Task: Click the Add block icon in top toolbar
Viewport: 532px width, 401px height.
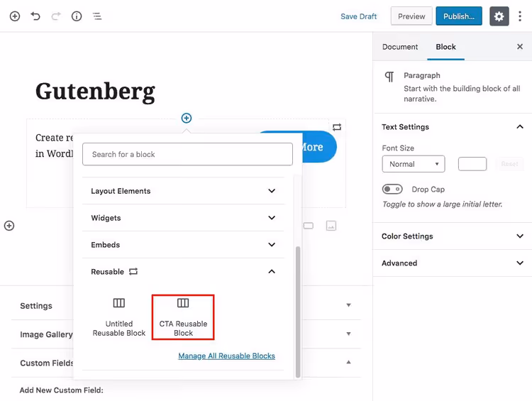Action: click(x=15, y=16)
